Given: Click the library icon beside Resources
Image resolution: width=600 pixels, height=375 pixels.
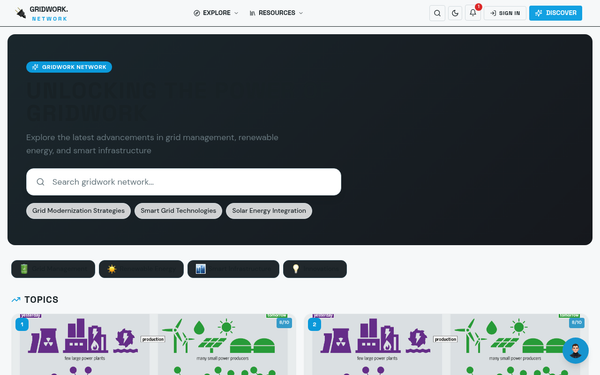Looking at the screenshot, I should click(252, 13).
